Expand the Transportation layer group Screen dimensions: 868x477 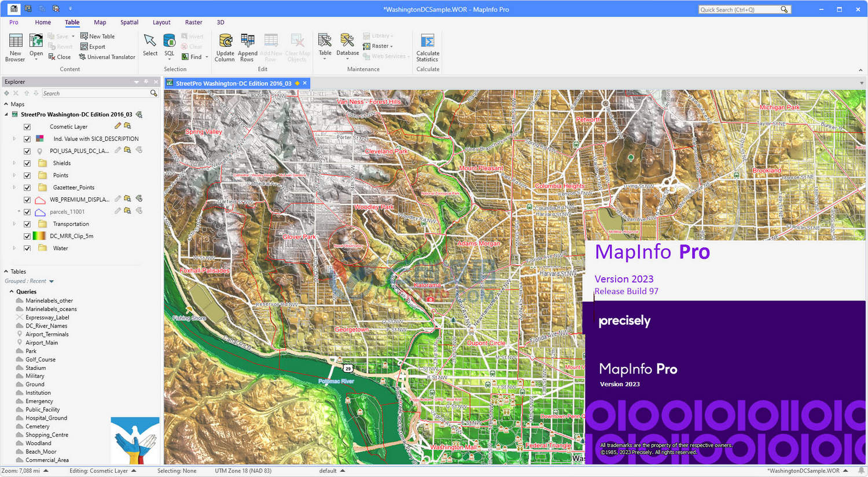tap(14, 224)
